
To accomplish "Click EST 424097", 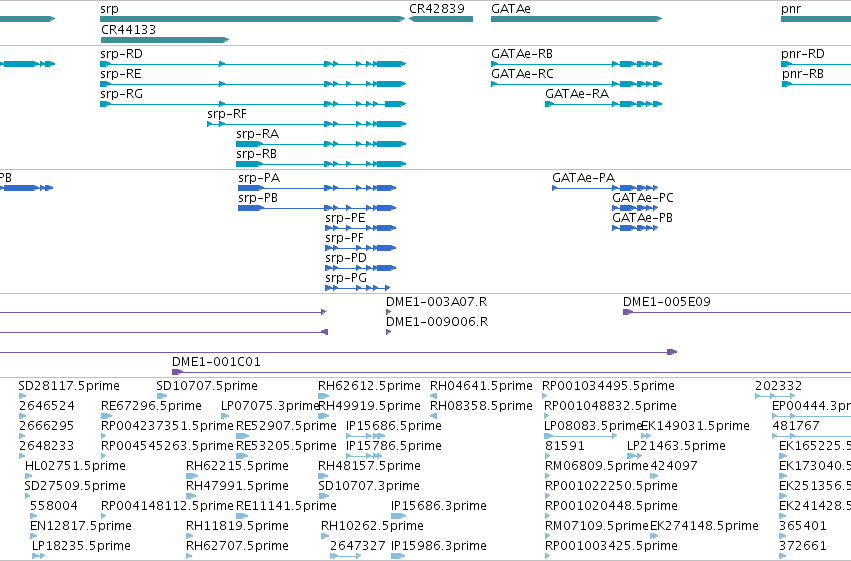I will (654, 476).
